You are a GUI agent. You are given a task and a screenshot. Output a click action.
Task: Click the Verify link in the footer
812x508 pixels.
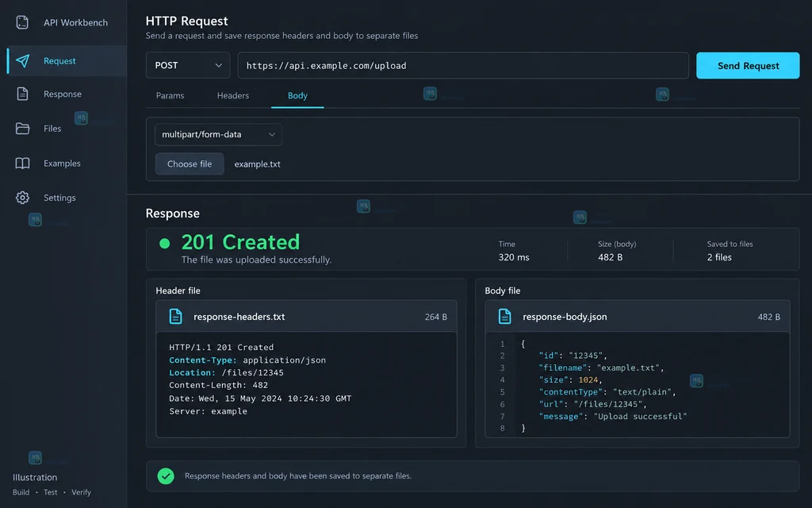coord(82,492)
